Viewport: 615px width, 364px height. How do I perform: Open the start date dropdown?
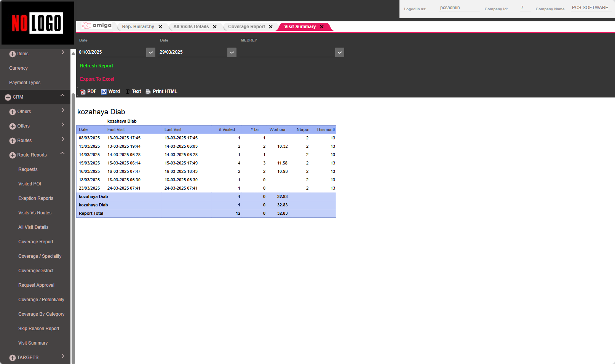151,53
